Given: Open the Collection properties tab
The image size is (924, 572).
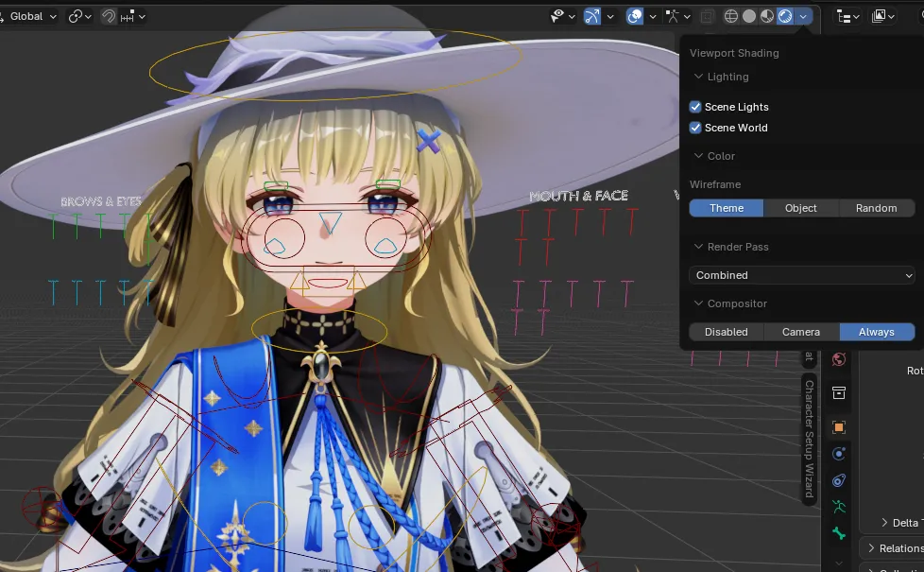Looking at the screenshot, I should click(839, 392).
